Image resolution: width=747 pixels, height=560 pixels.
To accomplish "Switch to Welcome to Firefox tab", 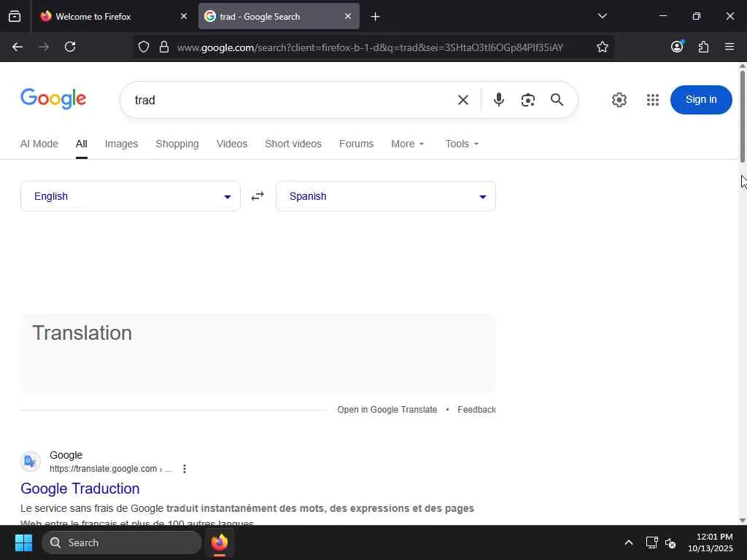I will coord(113,16).
